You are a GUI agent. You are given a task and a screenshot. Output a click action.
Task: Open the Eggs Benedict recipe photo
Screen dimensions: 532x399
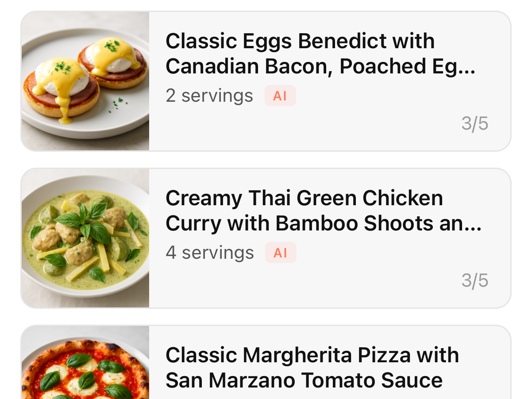pyautogui.click(x=85, y=81)
